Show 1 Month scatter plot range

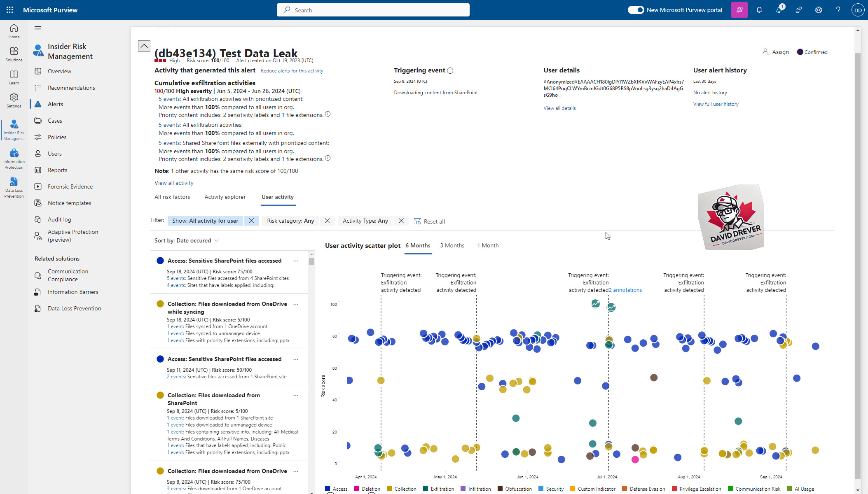(488, 245)
